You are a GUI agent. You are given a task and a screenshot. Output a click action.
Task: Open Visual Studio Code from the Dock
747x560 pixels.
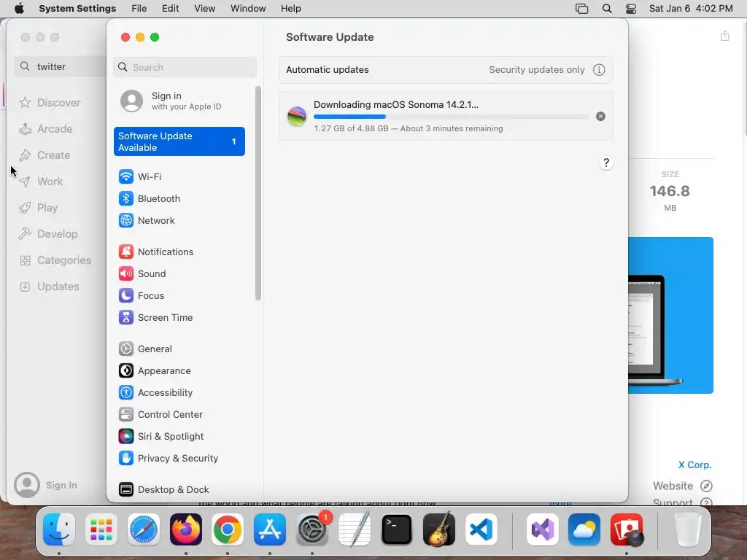(481, 529)
